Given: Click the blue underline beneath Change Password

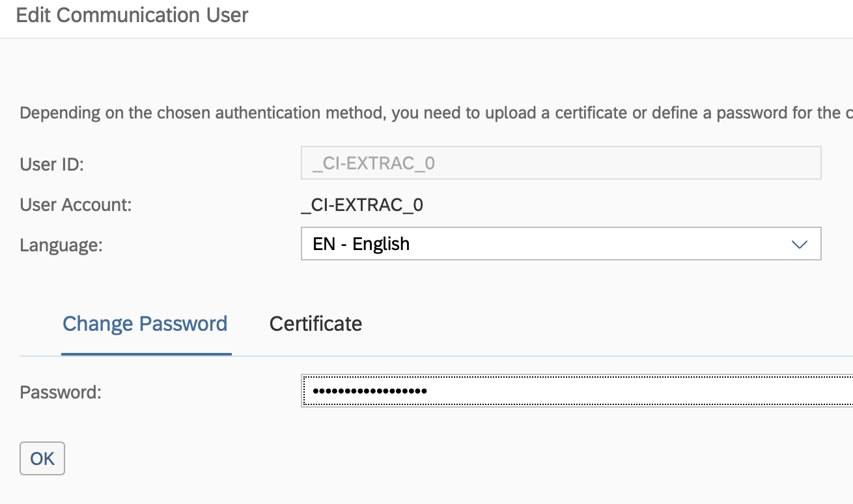Looking at the screenshot, I should [x=146, y=354].
